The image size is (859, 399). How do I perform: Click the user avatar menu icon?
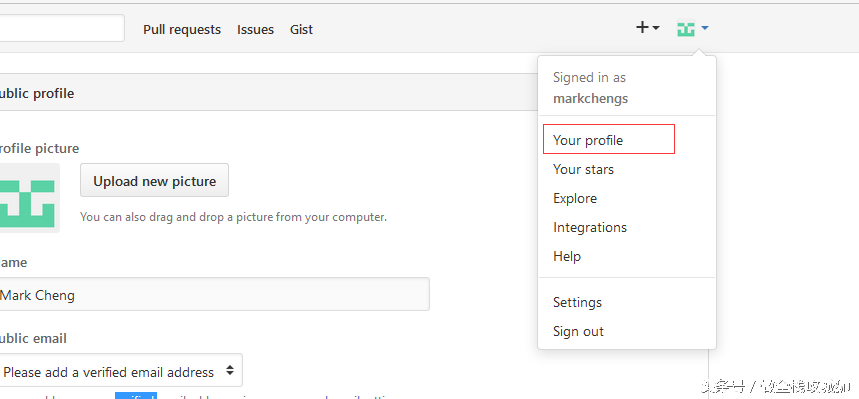pyautogui.click(x=686, y=28)
